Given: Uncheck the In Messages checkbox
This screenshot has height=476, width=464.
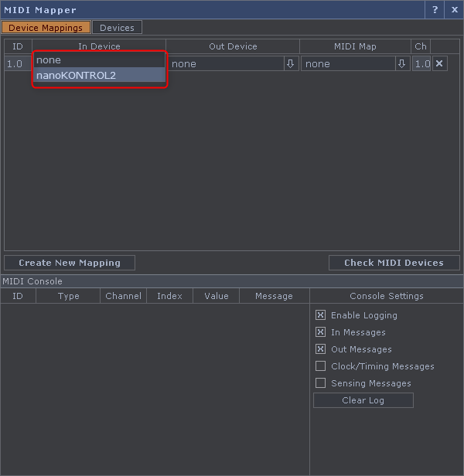Looking at the screenshot, I should pyautogui.click(x=320, y=332).
